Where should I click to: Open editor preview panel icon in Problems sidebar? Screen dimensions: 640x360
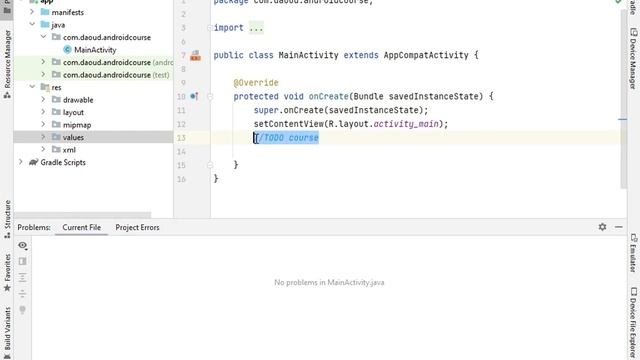tap(22, 261)
